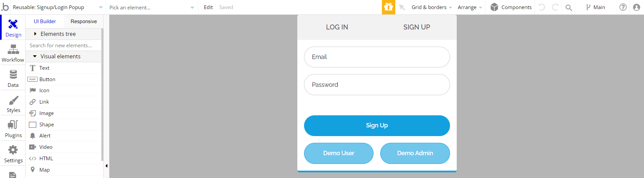Image resolution: width=644 pixels, height=178 pixels.
Task: Switch to the Responsive tab
Action: coord(84,21)
